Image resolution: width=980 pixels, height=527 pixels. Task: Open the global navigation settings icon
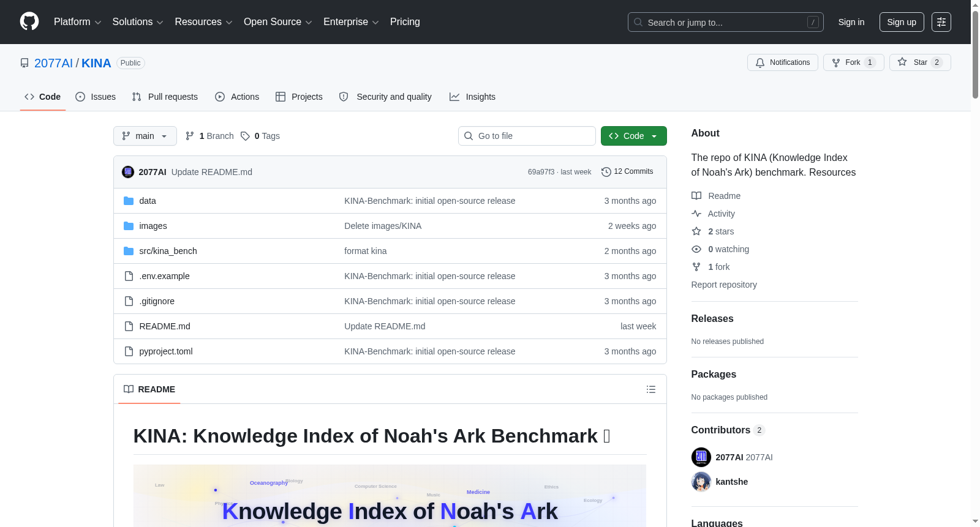[941, 22]
